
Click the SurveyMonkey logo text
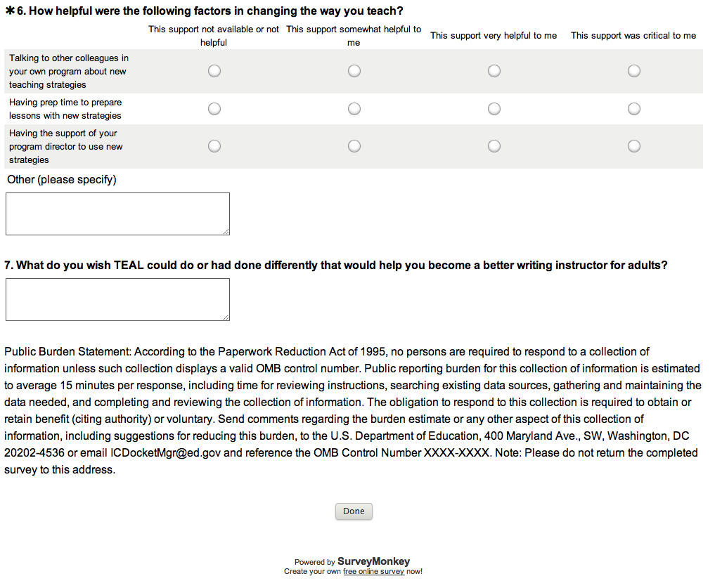tap(373, 561)
